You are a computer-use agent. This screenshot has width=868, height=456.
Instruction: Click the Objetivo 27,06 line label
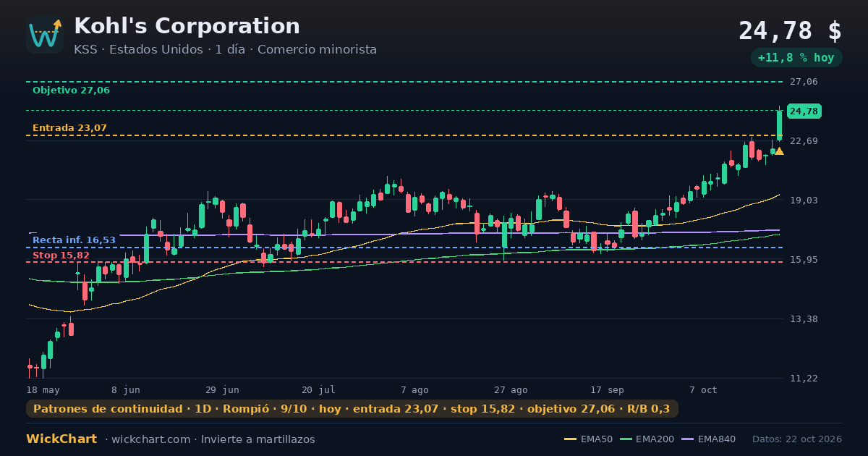(x=71, y=90)
